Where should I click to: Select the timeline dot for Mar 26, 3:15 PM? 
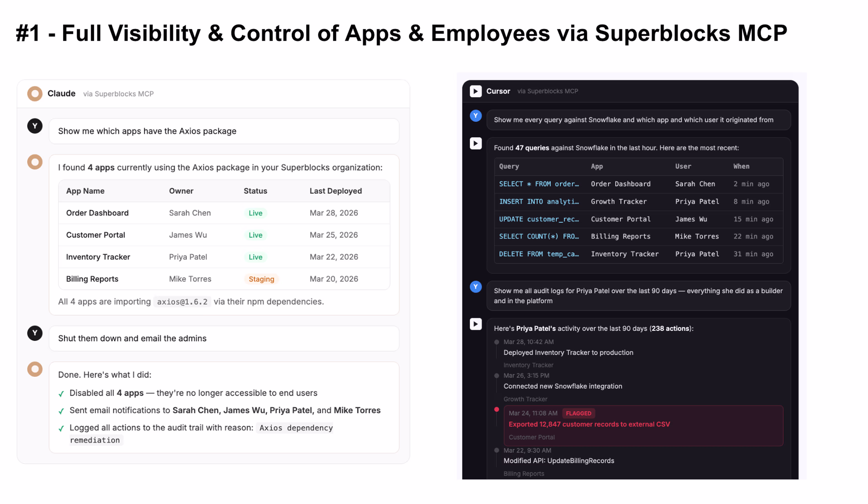coord(497,376)
